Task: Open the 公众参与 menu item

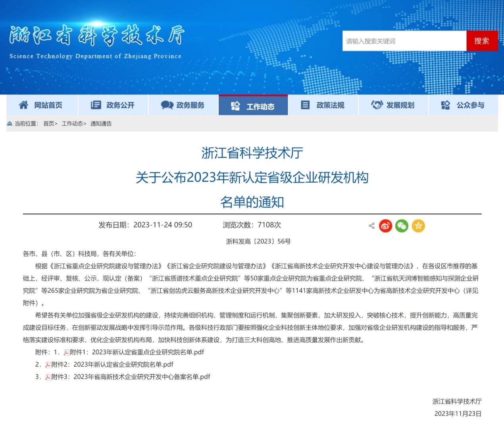Action: [463, 105]
